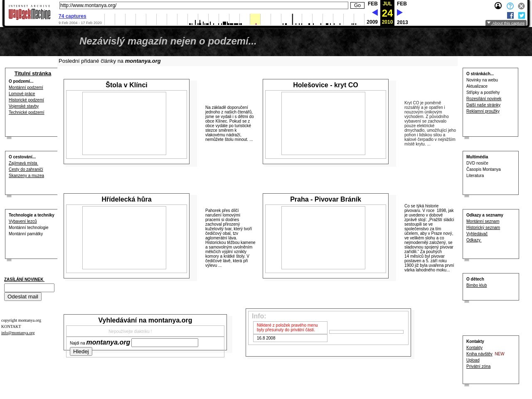
Task: Select 2009 in the capture timeline
Action: (372, 22)
